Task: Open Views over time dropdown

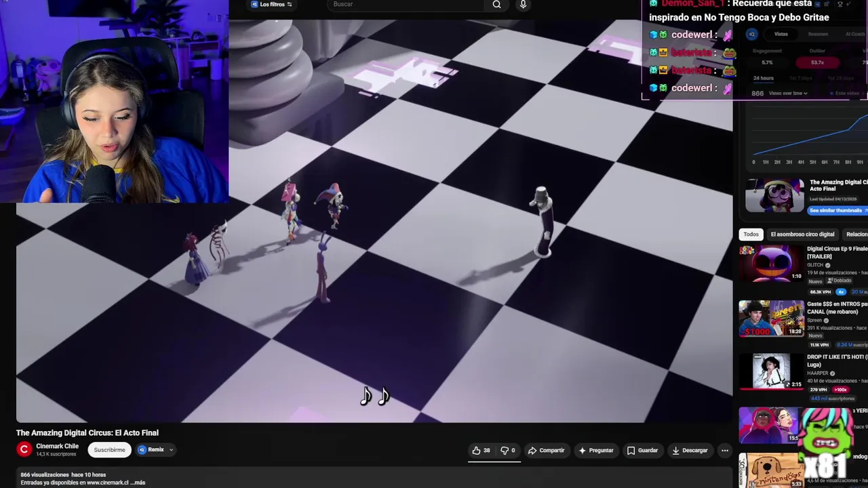Action: (788, 93)
